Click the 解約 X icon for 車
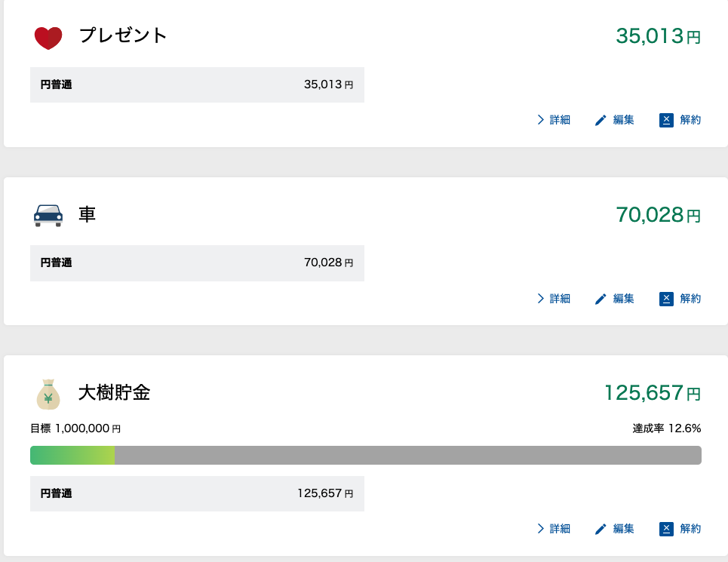 click(x=666, y=299)
